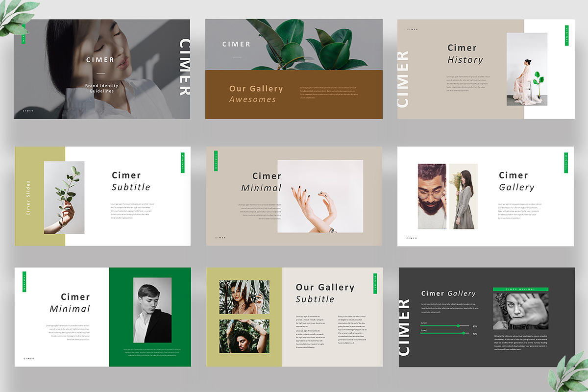The height and width of the screenshot is (392, 588).
Task: Select the green CIMER MINIMAL banner
Action: (x=520, y=290)
